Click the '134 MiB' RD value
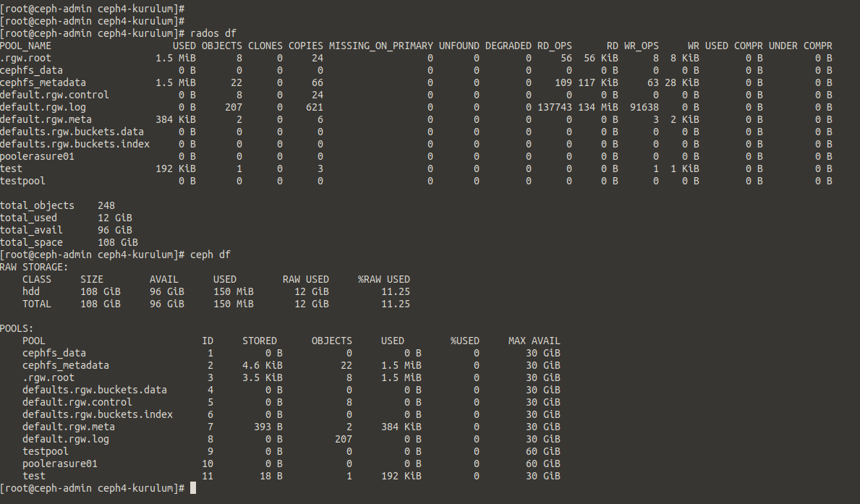Image resolution: width=860 pixels, height=504 pixels. point(598,108)
